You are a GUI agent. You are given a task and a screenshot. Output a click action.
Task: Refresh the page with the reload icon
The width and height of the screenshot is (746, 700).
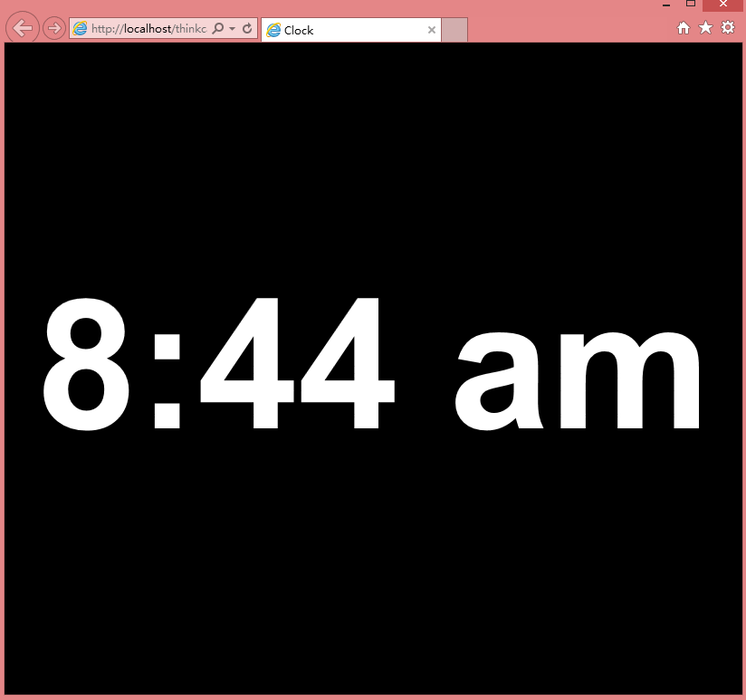[x=247, y=29]
